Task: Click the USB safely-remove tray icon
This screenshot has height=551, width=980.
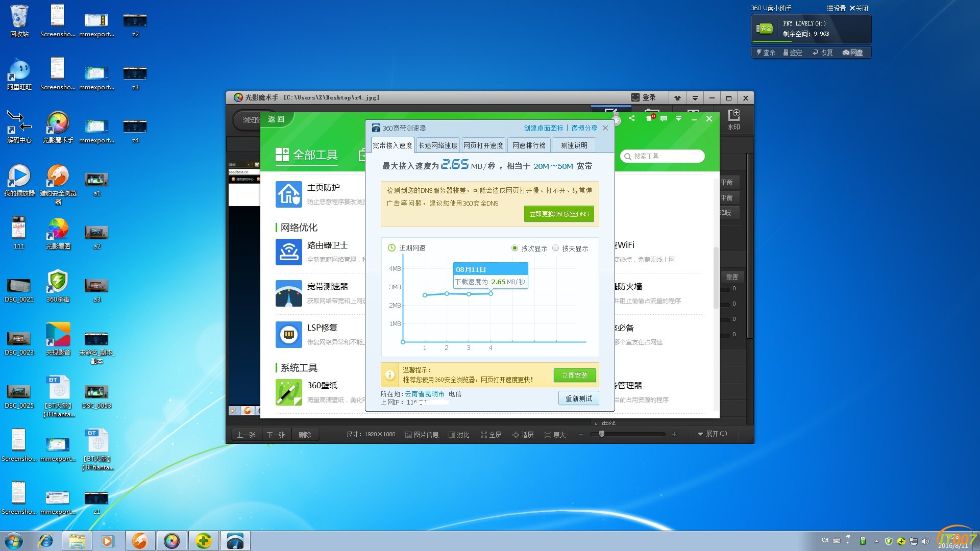Action: [863, 541]
